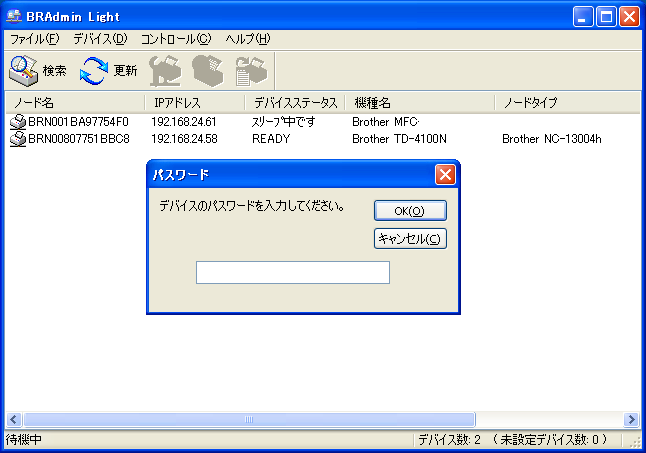Close the BRAdmin Light main window
This screenshot has height=453, width=646.
(x=630, y=17)
